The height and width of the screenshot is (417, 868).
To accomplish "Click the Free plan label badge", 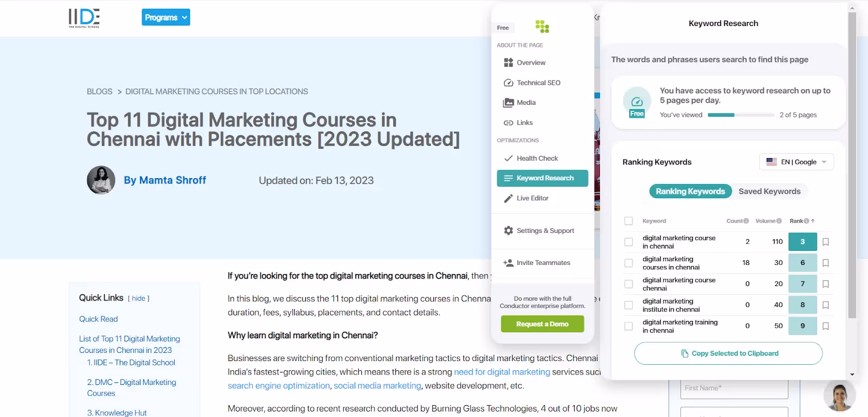I will (503, 28).
